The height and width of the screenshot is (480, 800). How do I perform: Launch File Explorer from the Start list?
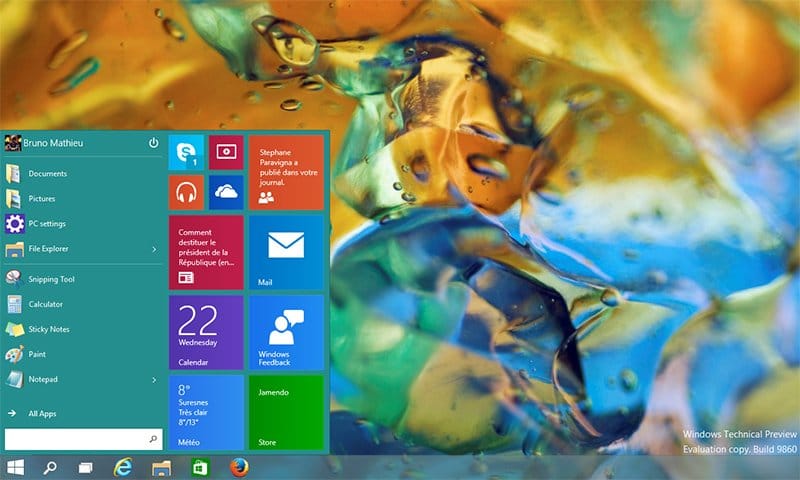coord(76,248)
